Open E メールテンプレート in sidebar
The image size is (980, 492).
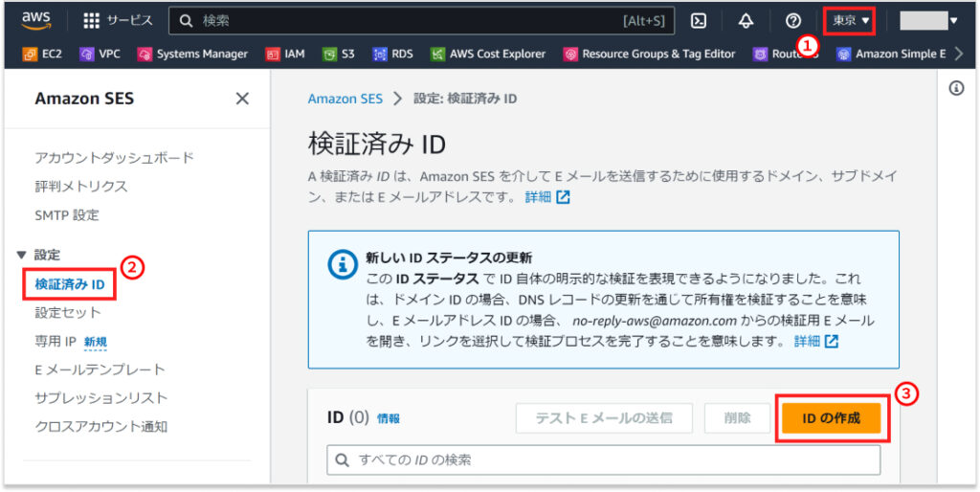click(100, 369)
